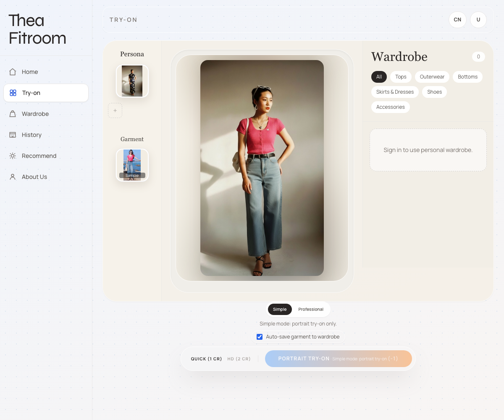
Task: Click the History sidebar icon
Action: pos(13,135)
